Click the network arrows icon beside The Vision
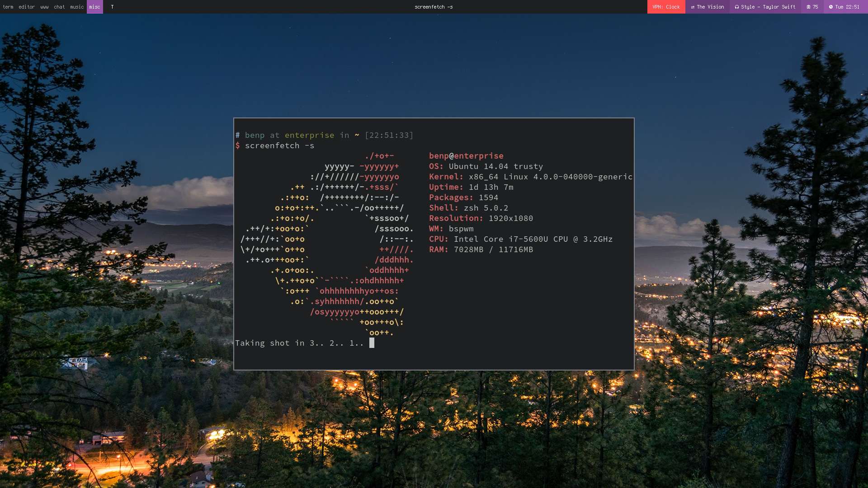The width and height of the screenshot is (868, 488). (693, 7)
